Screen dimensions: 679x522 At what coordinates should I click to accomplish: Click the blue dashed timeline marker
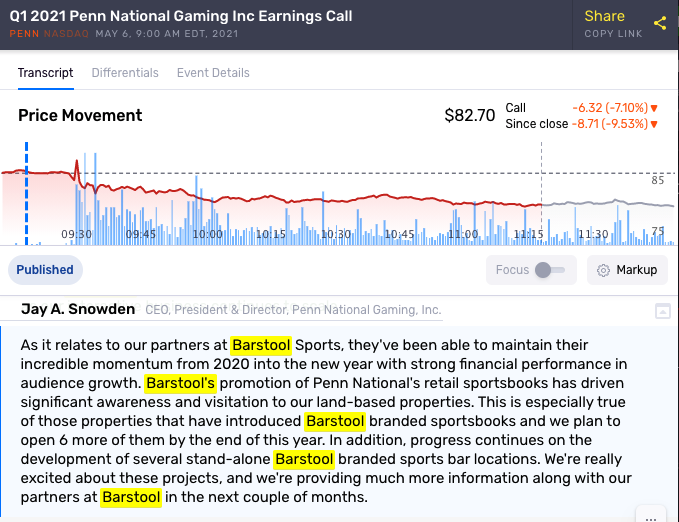point(26,193)
